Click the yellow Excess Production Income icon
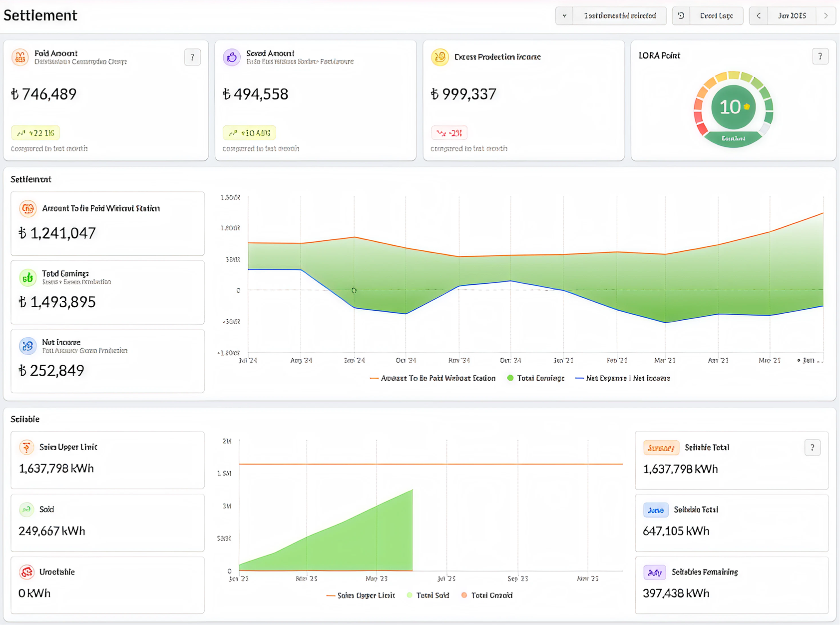The image size is (840, 625). (440, 57)
